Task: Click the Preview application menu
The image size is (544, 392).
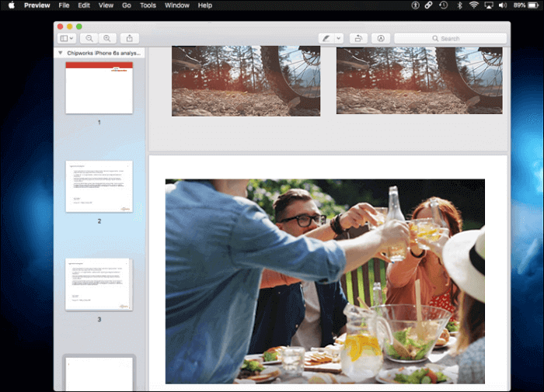Action: 37,5
